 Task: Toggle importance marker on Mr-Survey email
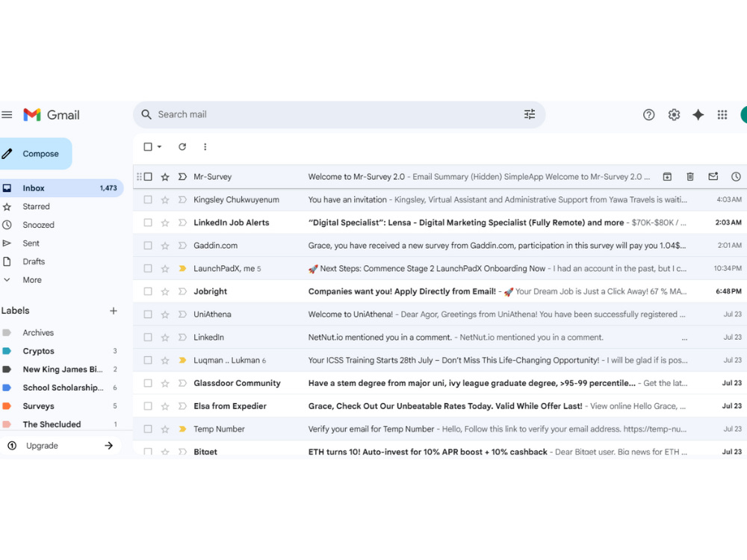click(182, 177)
